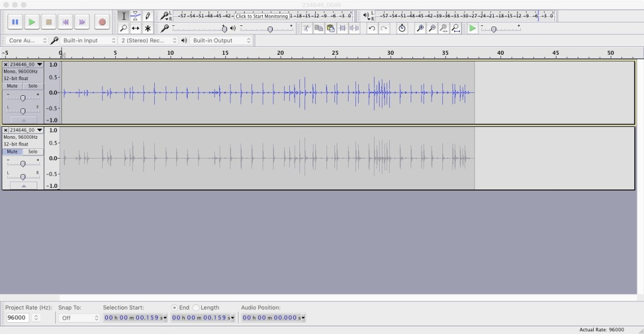Click the Stop button
644x334 pixels.
click(49, 22)
